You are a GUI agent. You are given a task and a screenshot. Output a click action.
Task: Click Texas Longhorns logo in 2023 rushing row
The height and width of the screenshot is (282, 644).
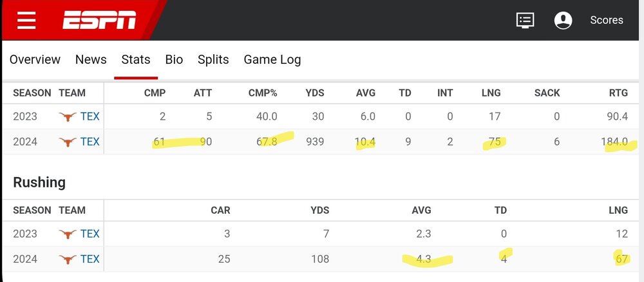coord(67,234)
